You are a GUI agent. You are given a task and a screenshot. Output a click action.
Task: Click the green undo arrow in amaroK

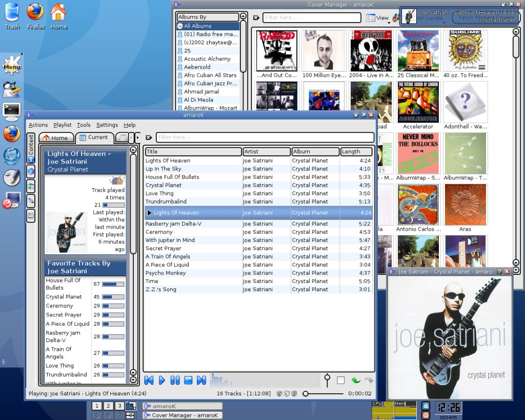pyautogui.click(x=356, y=380)
